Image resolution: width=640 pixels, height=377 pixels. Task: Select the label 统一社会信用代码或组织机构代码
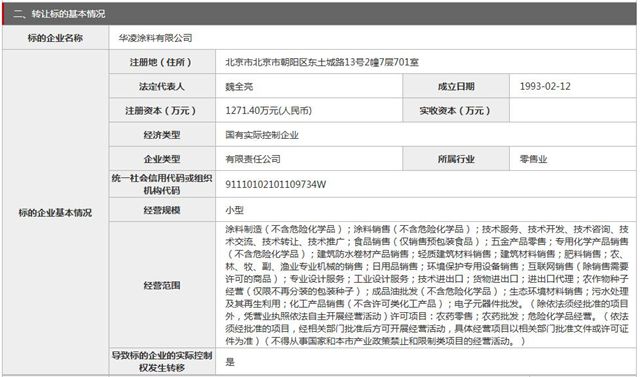coord(162,184)
